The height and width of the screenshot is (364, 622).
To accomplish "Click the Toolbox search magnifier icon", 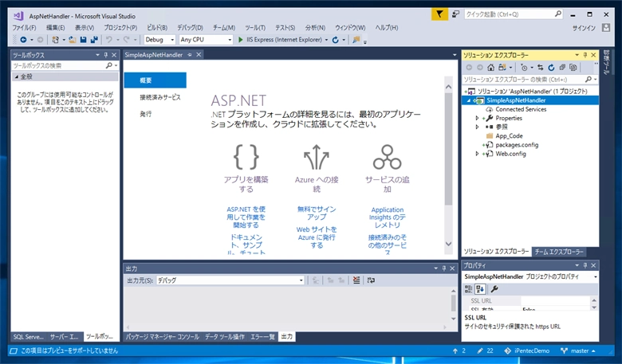I will [x=108, y=65].
